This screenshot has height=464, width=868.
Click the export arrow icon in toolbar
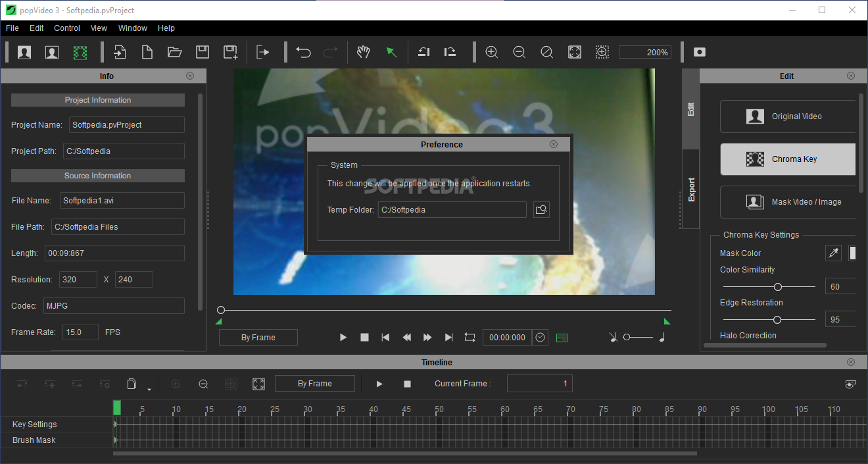(x=263, y=52)
